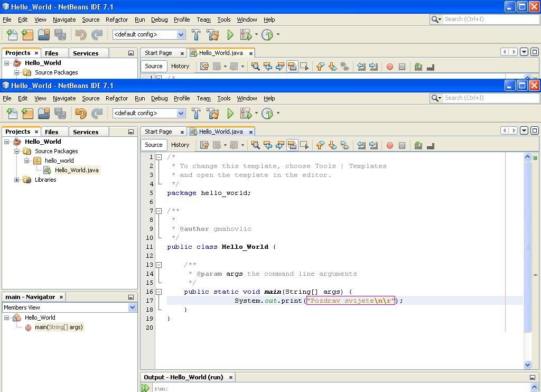Click Clean and Build broom icon in front window

pos(213,113)
